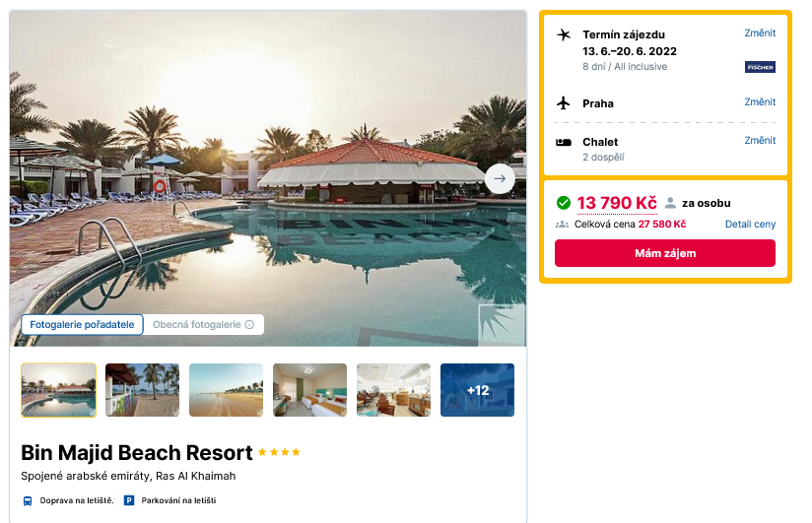
Task: Click the blue parking P icon
Action: tap(128, 500)
